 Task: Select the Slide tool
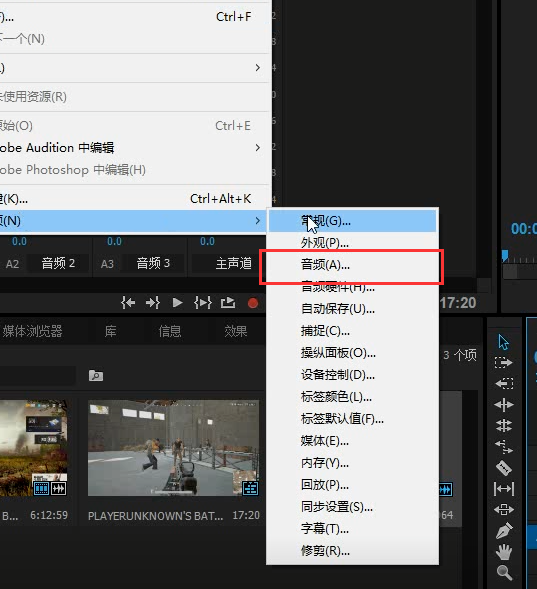[x=504, y=510]
